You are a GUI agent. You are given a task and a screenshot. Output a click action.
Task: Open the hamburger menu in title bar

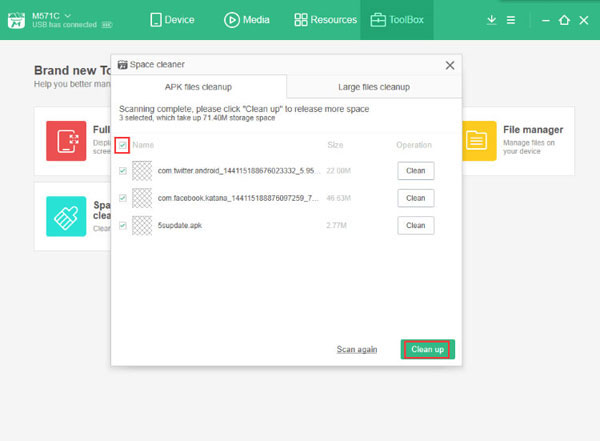pos(511,20)
